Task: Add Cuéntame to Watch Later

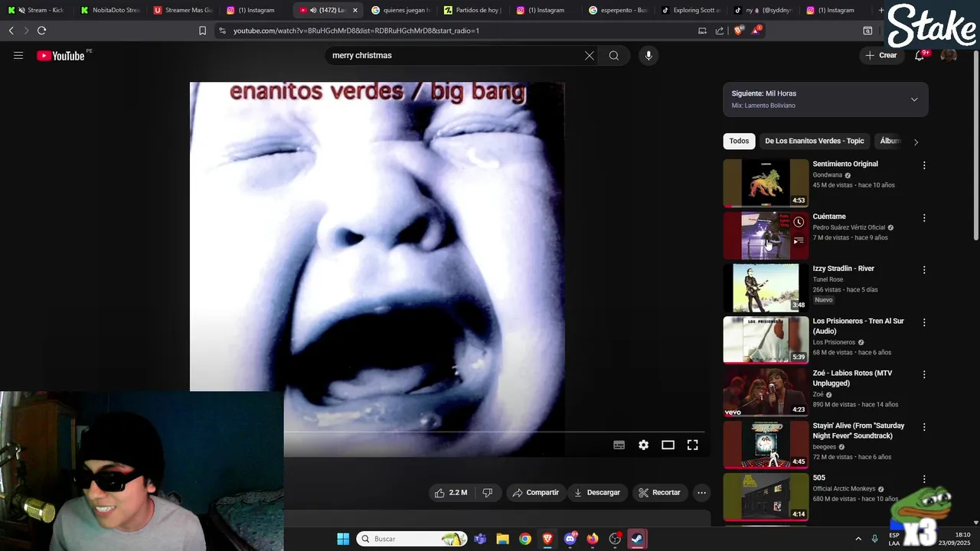Action: point(799,222)
